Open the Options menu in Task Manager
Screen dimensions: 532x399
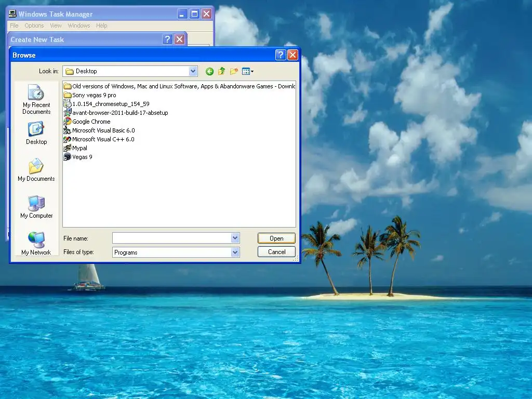[x=34, y=26]
